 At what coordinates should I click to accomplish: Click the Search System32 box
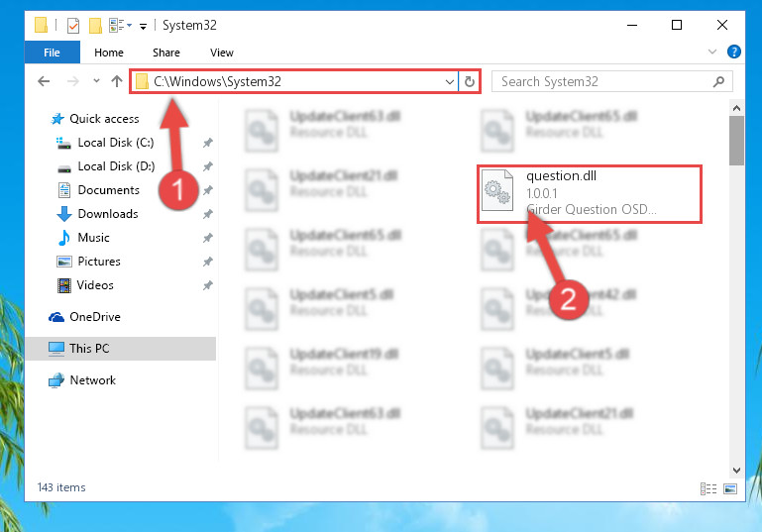point(611,81)
